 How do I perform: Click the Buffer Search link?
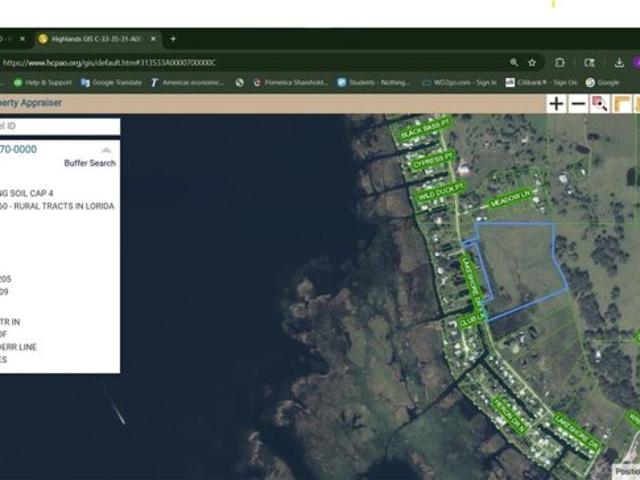pos(90,163)
